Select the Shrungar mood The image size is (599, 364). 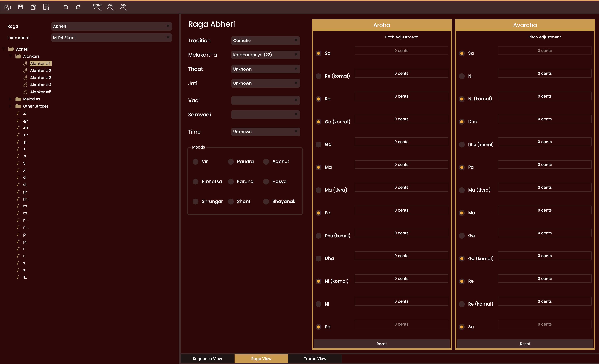pos(195,202)
